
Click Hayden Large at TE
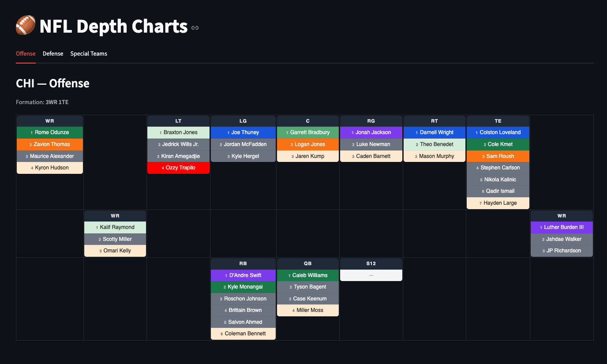pyautogui.click(x=498, y=203)
